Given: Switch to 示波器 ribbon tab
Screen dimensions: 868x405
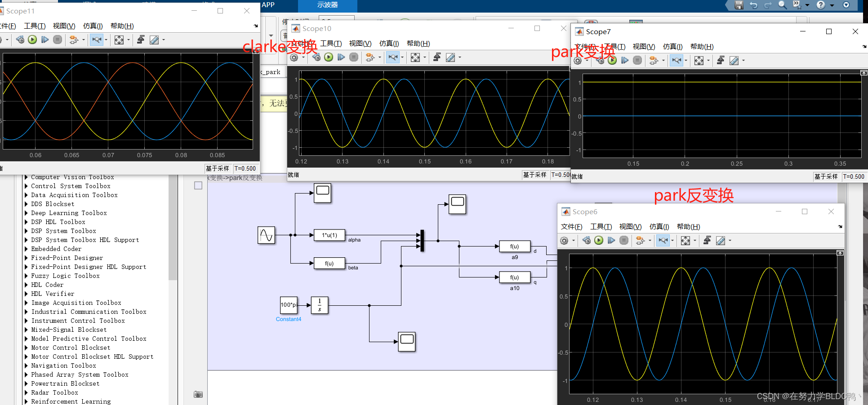Looking at the screenshot, I should 327,5.
